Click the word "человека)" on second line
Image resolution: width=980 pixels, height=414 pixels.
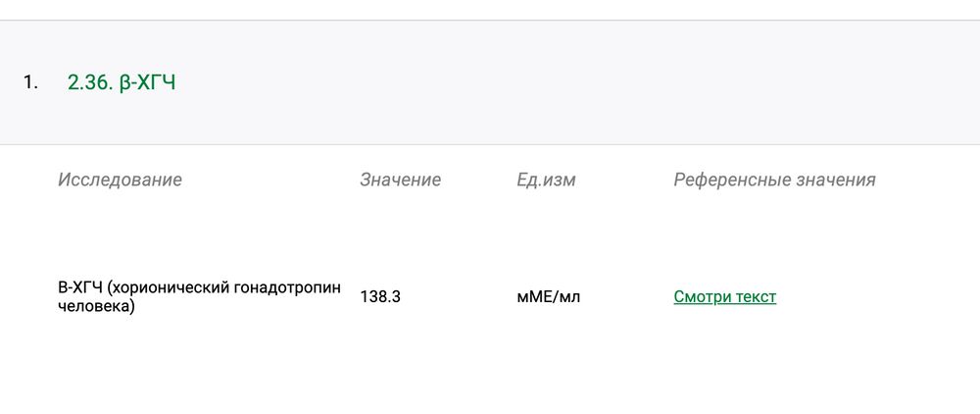pos(96,306)
